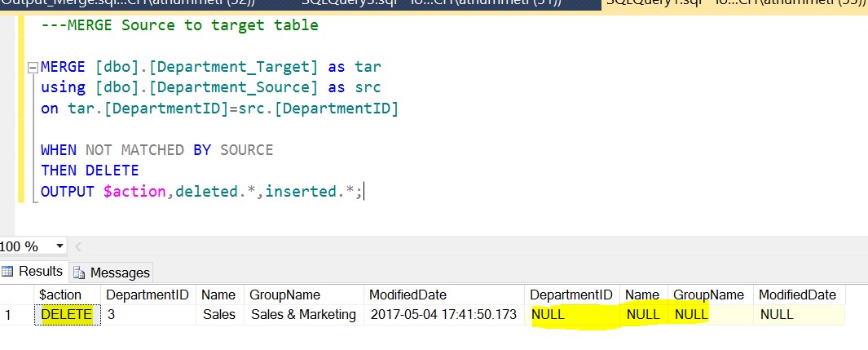
Task: Open the 100 % zoom dropdown
Action: tap(59, 246)
